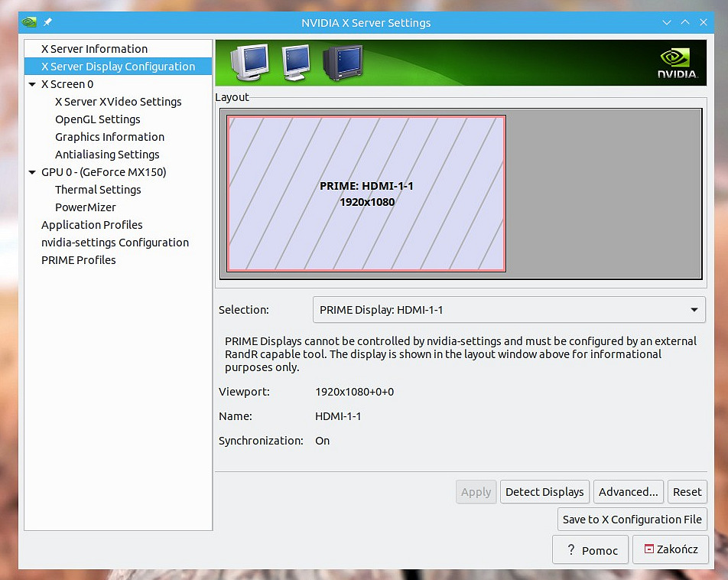Select the X Screen 0 entry
Viewport: 728px width, 580px height.
coord(118,84)
